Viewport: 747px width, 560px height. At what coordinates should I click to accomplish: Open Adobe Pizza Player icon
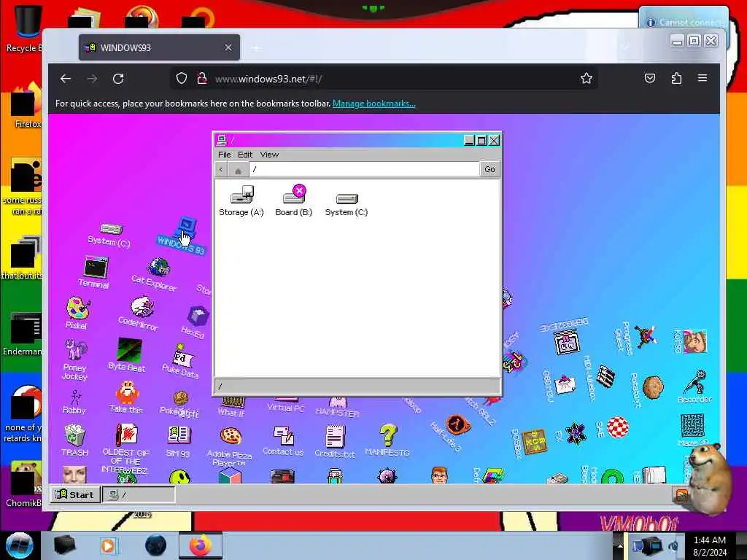pyautogui.click(x=230, y=446)
